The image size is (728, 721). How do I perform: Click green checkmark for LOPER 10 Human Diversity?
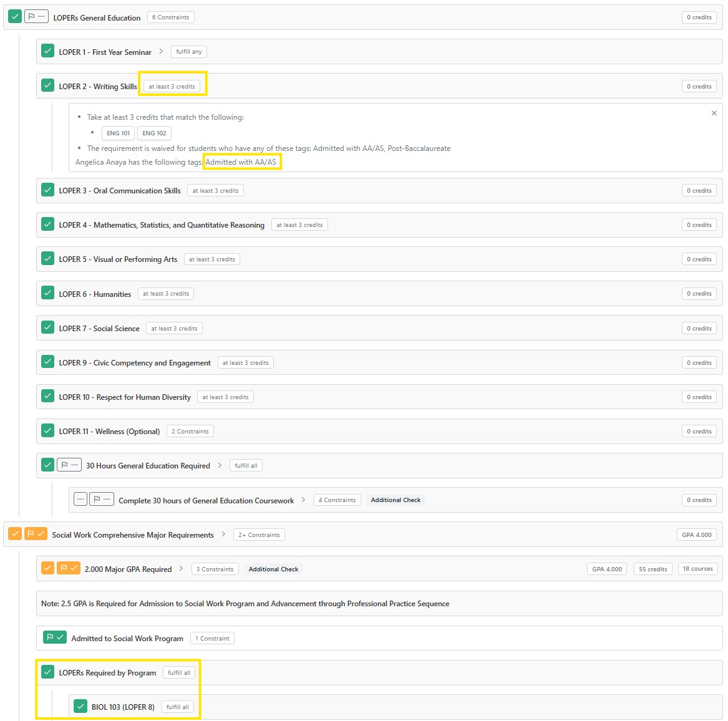coord(48,397)
